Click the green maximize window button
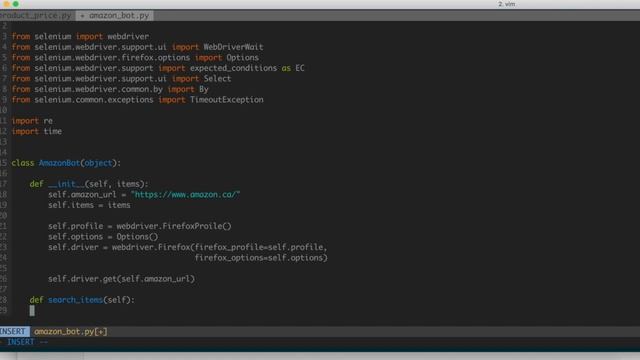The width and height of the screenshot is (640, 360). point(16,4)
